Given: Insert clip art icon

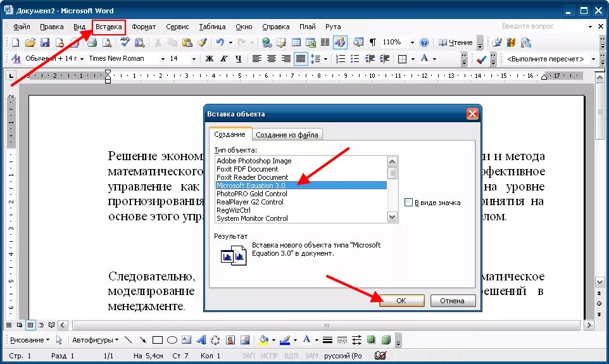Looking at the screenshot, I should (230, 340).
